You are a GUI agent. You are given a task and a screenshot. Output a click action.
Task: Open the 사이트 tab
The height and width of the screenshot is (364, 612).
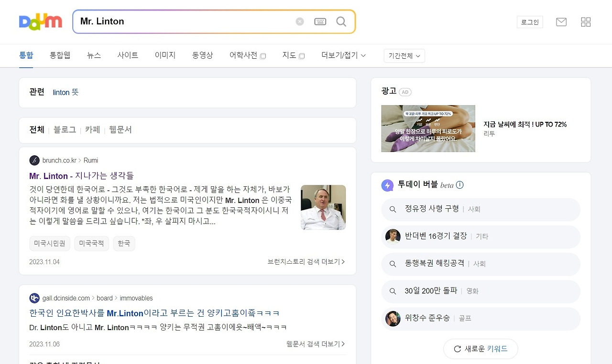(128, 55)
